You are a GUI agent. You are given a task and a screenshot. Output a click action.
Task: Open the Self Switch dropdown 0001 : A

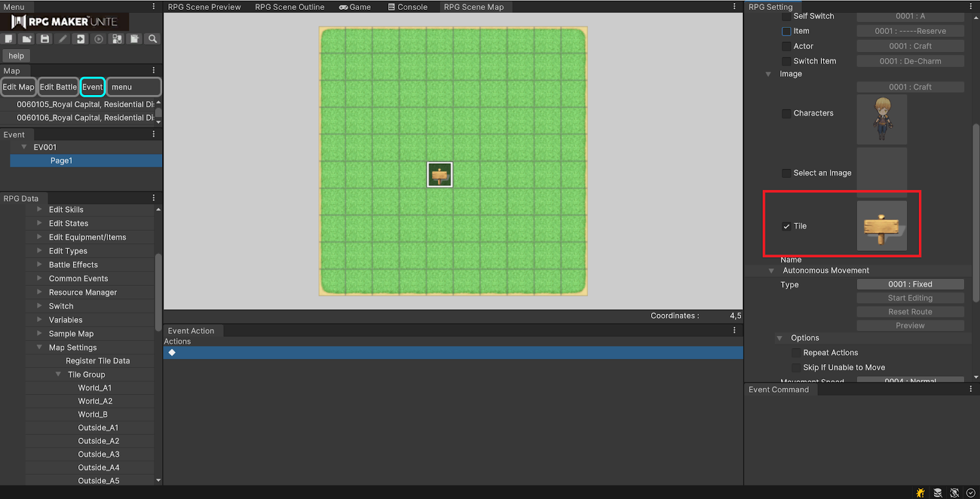pyautogui.click(x=910, y=16)
